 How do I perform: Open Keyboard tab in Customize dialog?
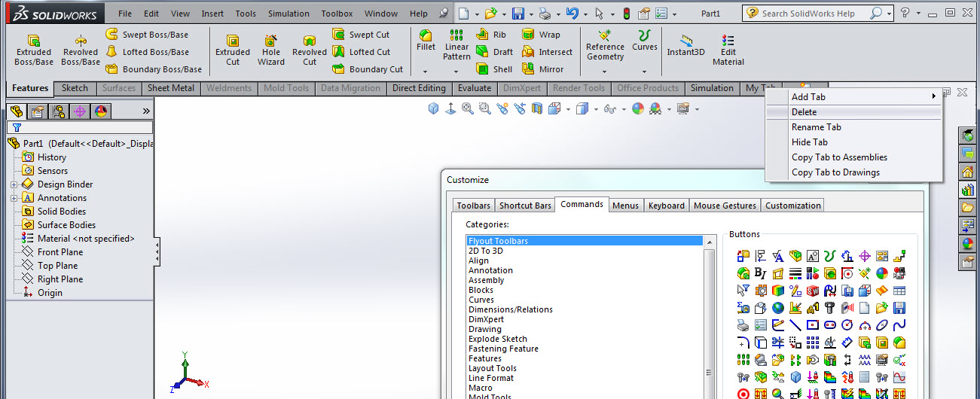(x=667, y=206)
